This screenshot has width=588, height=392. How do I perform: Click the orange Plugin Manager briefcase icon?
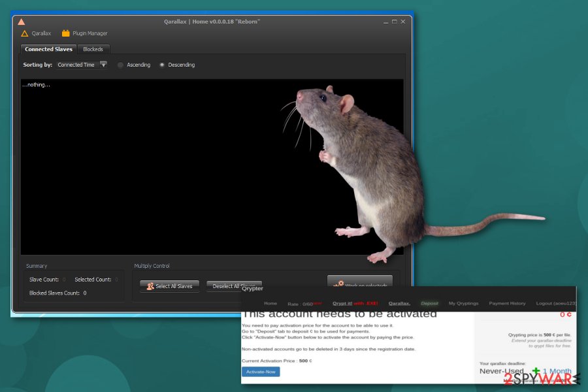pos(65,33)
